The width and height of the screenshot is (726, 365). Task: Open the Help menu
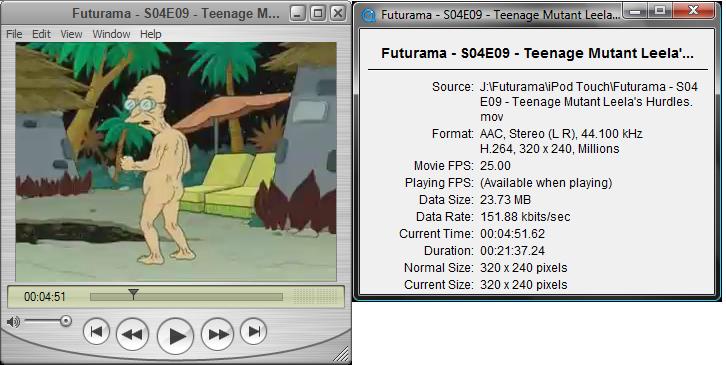pyautogui.click(x=150, y=34)
